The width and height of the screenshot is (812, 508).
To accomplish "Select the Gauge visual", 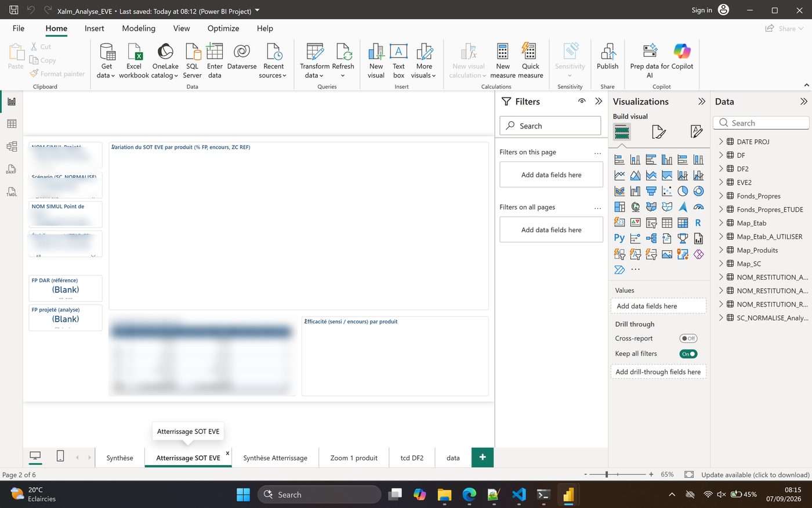I will coord(698,207).
